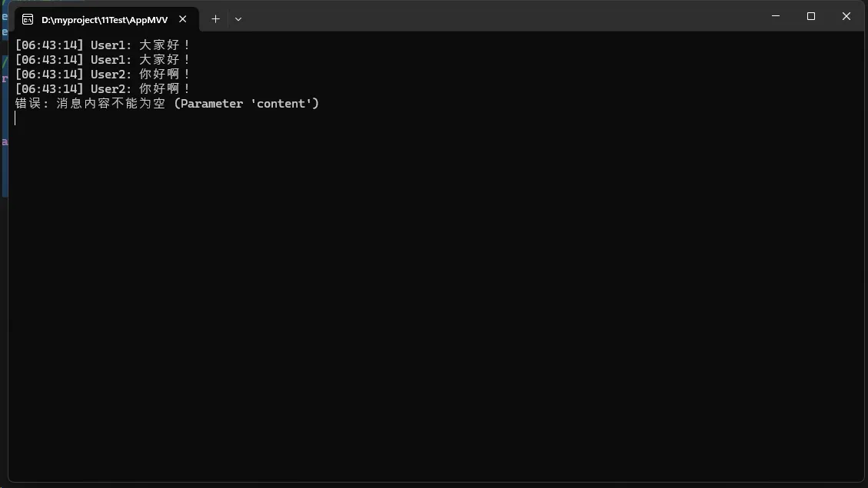Screen dimensions: 868x488
Task: Select the D:\myproject\11Test\AppMVV tab
Action: [x=104, y=19]
